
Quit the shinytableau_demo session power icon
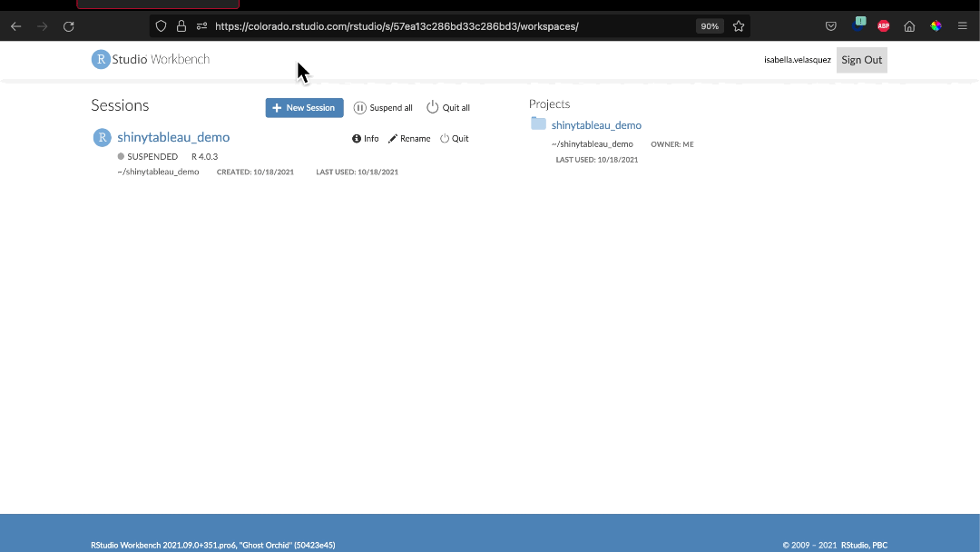(445, 138)
